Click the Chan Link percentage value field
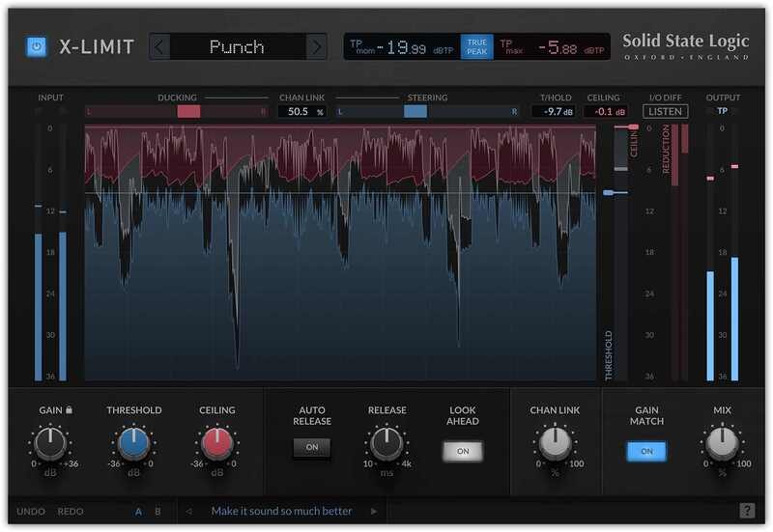The height and width of the screenshot is (532, 773). coord(302,112)
